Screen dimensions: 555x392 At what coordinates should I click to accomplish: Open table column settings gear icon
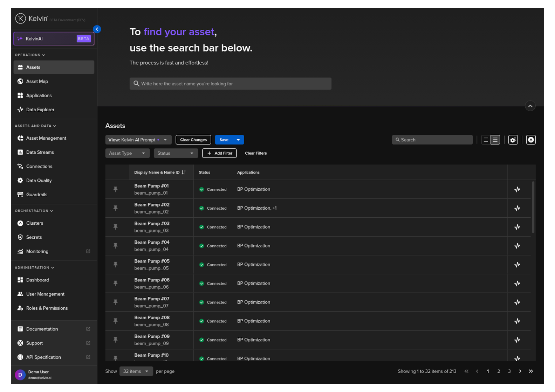pos(513,140)
